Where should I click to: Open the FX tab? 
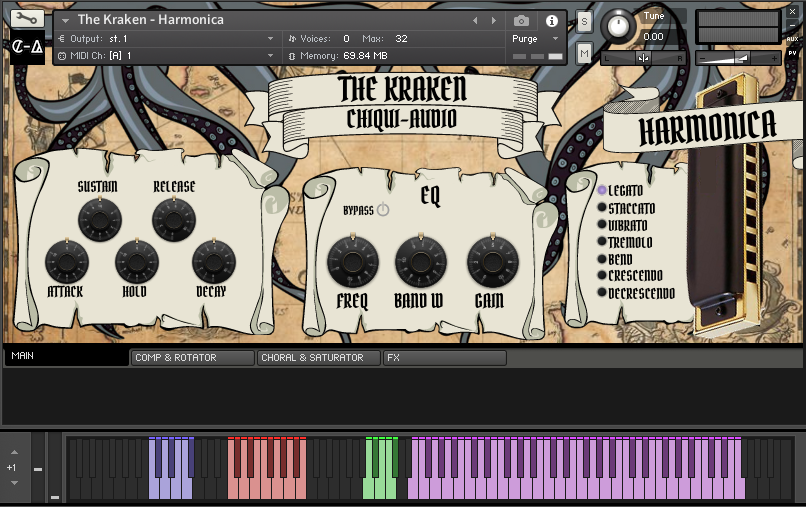[444, 357]
